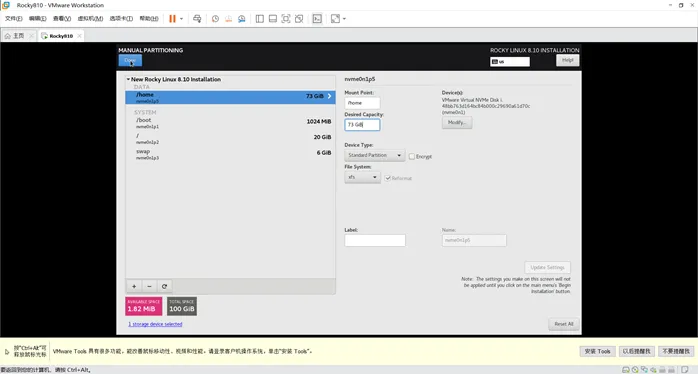Click the chevron arrow on /home row

(x=329, y=96)
